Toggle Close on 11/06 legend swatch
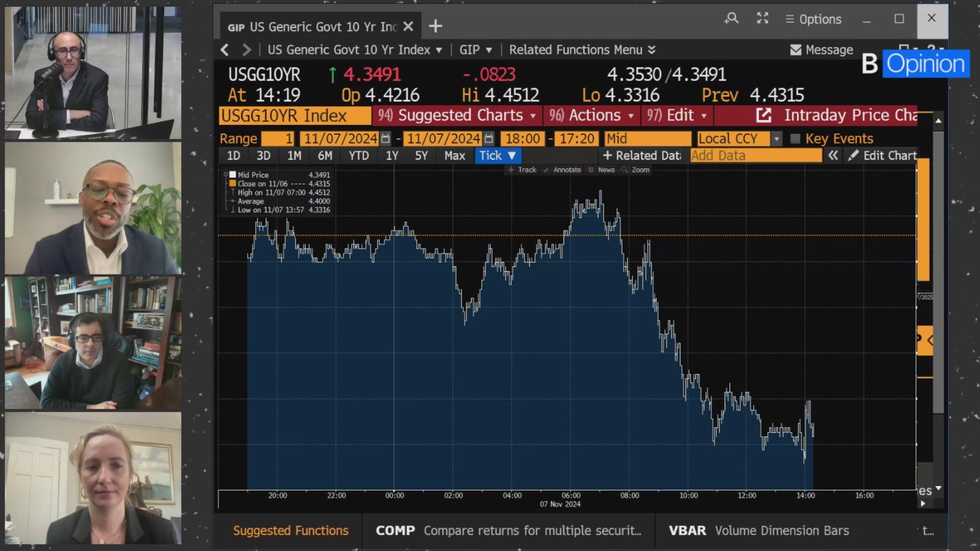980x551 pixels. point(233,184)
